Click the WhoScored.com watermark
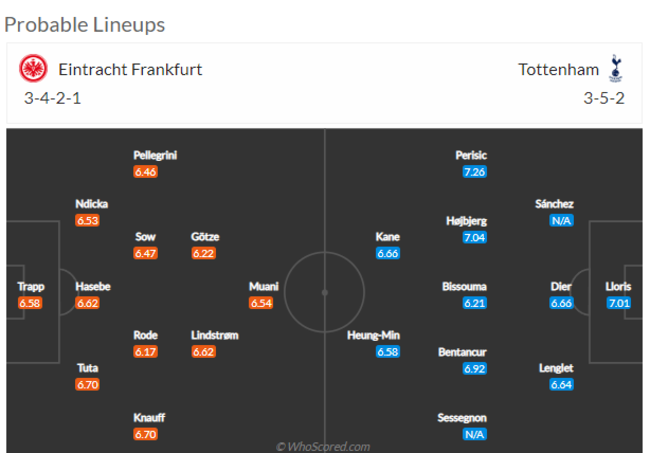The height and width of the screenshot is (453, 650). click(324, 446)
